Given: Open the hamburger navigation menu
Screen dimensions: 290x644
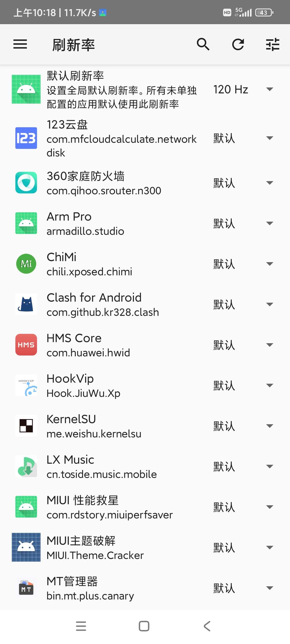Looking at the screenshot, I should tap(20, 44).
